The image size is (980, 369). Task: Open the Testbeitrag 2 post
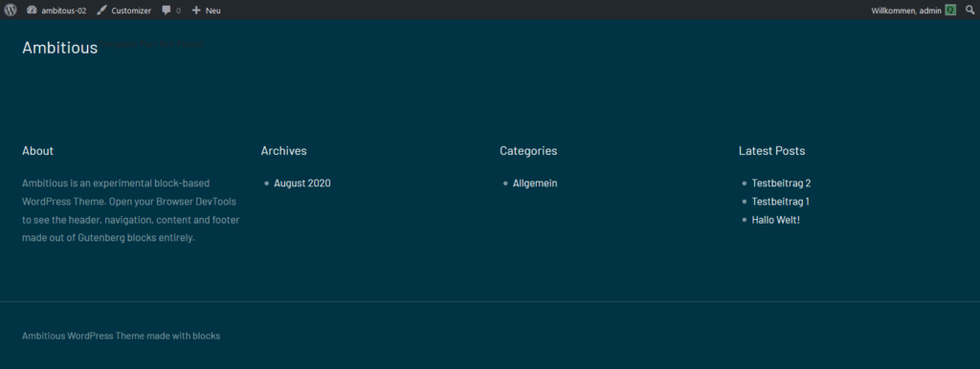781,184
